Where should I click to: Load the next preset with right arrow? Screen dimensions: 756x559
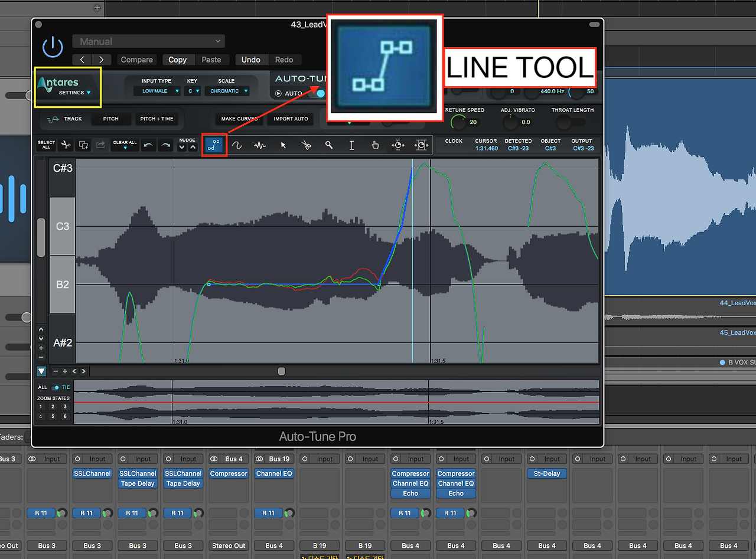pyautogui.click(x=102, y=60)
